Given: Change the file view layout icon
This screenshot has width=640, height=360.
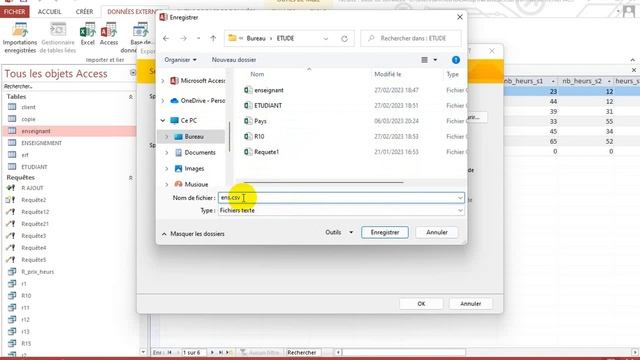Looking at the screenshot, I should coord(424,60).
